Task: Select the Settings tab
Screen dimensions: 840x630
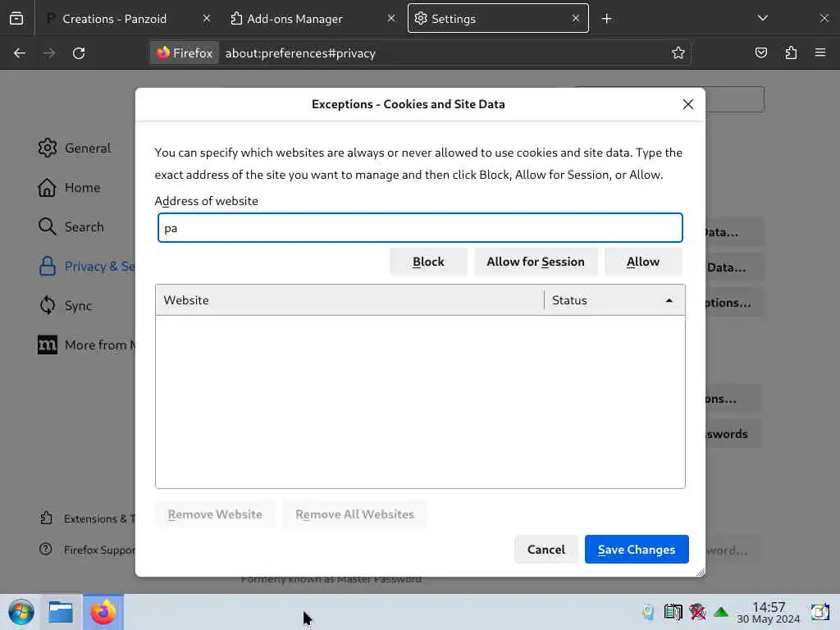Action: click(498, 19)
